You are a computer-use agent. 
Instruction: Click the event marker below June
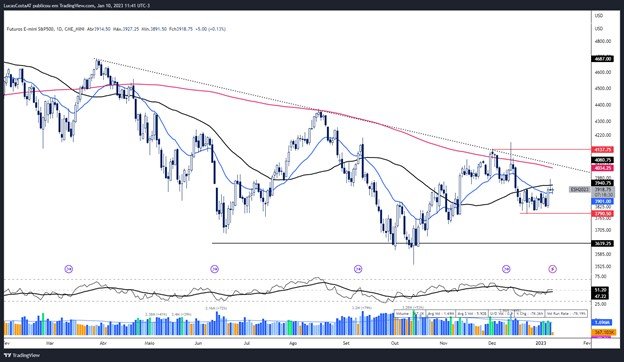click(215, 269)
